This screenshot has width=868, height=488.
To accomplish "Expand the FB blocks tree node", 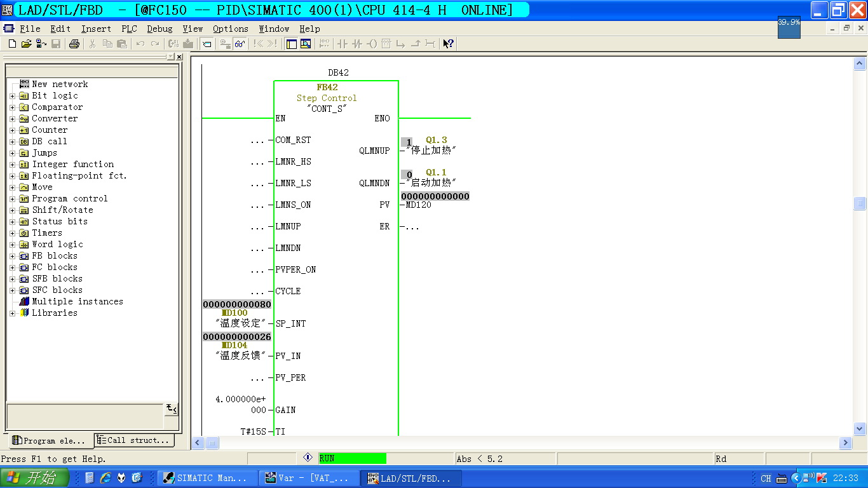I will coord(12,256).
